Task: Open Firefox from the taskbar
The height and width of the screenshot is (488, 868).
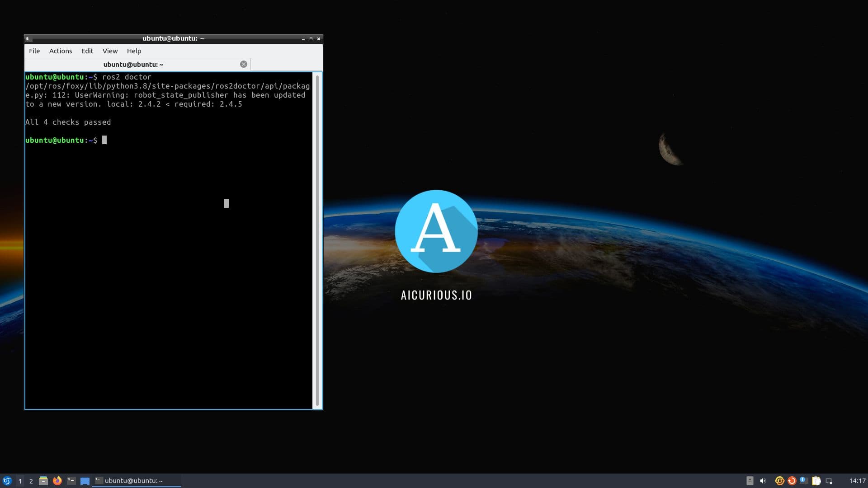Action: coord(57,481)
